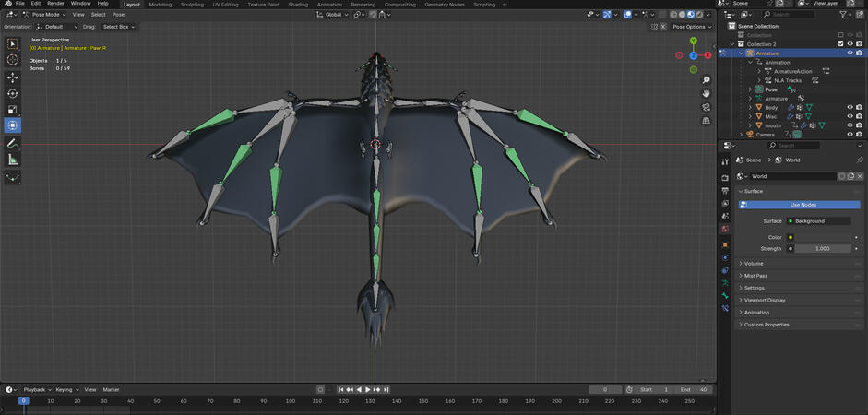The image size is (868, 415).
Task: Open the Render menu
Action: coord(55,4)
